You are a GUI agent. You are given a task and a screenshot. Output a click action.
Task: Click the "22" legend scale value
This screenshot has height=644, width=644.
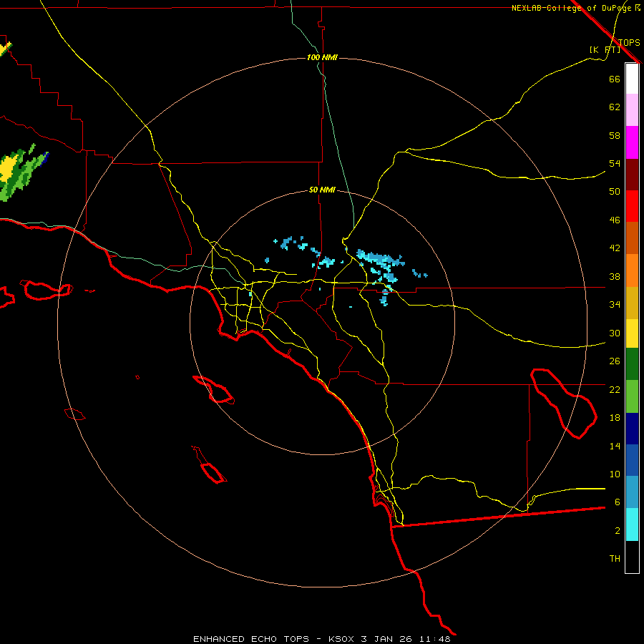tap(615, 389)
